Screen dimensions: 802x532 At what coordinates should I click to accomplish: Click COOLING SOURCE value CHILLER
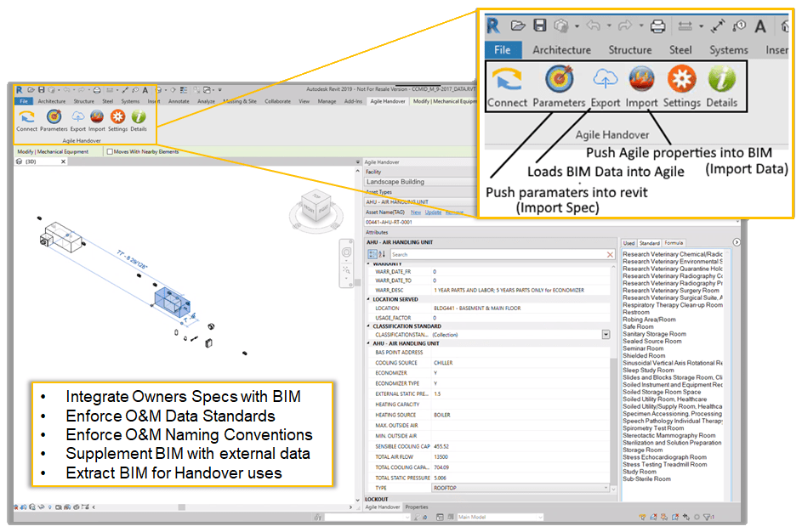click(x=443, y=363)
